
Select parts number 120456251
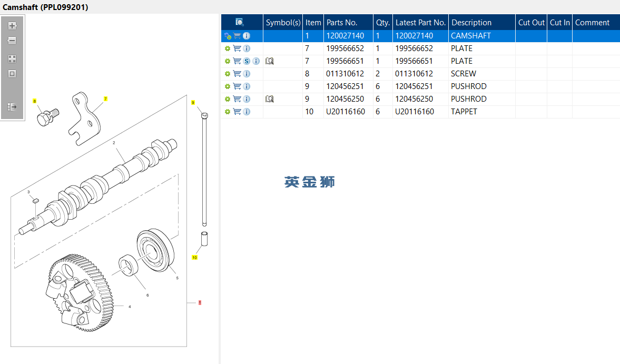tap(345, 86)
